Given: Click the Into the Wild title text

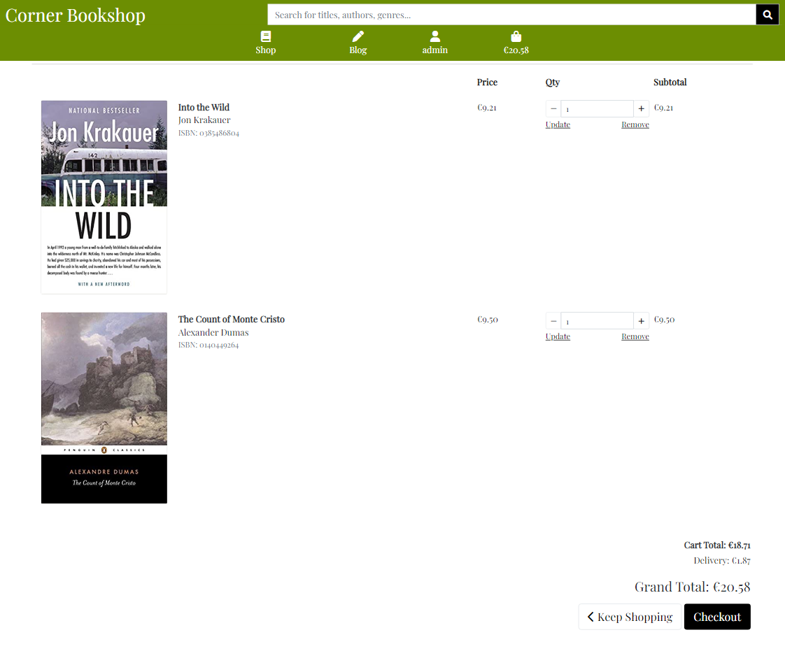Looking at the screenshot, I should [204, 107].
